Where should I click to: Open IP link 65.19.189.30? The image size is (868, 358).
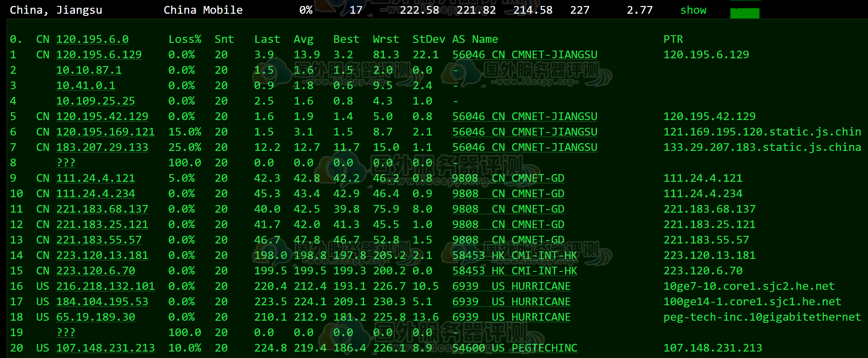[96, 317]
